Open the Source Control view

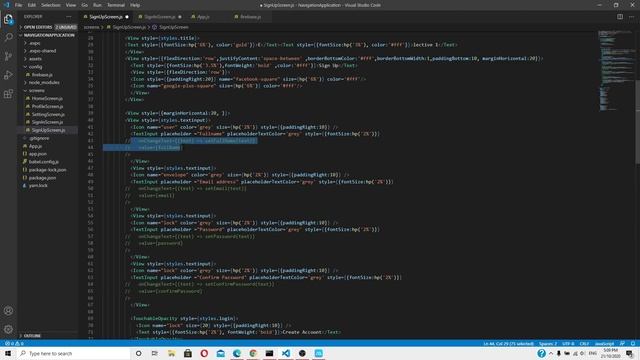[x=8, y=56]
